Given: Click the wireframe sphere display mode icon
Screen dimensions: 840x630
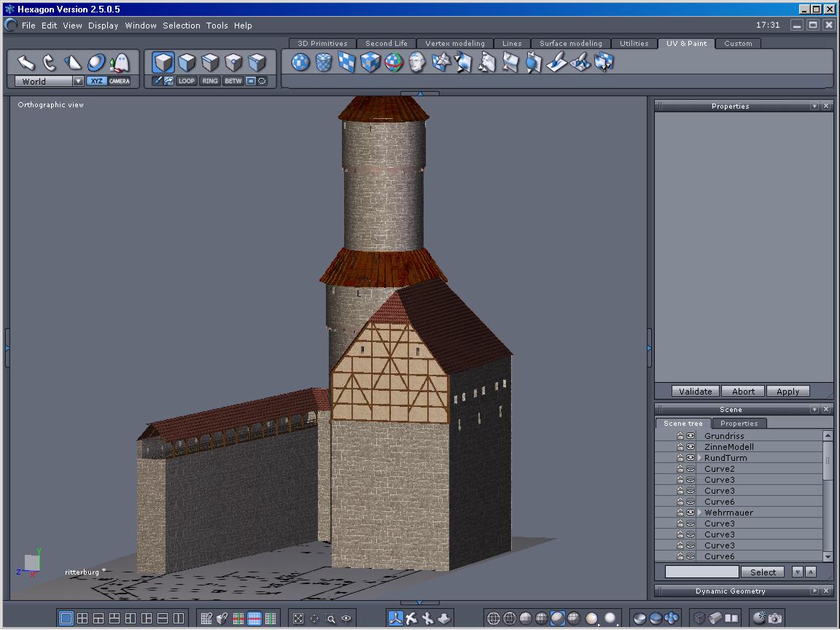Looking at the screenshot, I should coord(494,618).
